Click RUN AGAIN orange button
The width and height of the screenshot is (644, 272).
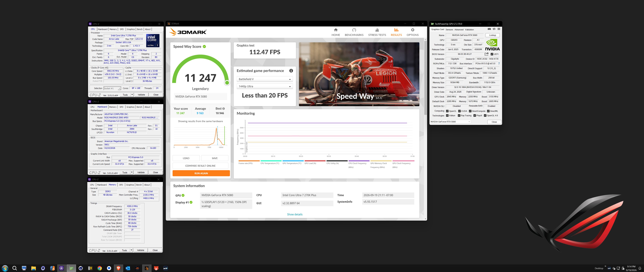(201, 173)
